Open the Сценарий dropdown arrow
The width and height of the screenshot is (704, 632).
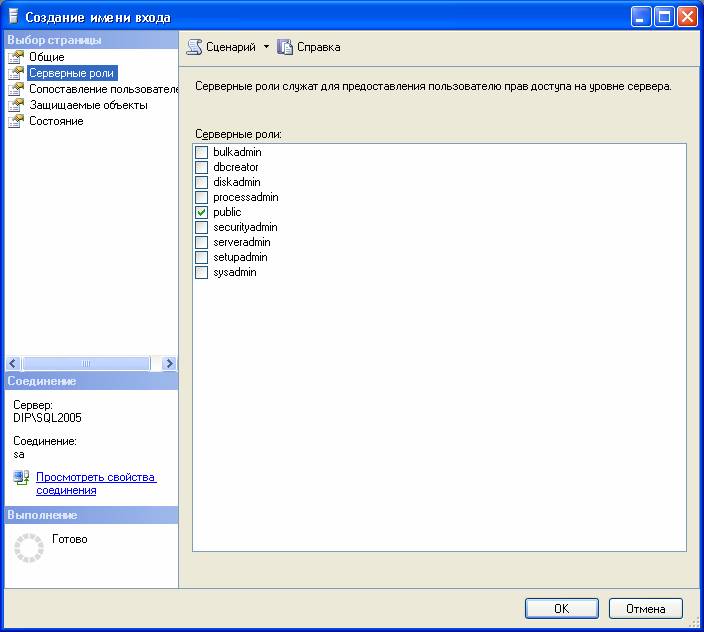[x=266, y=47]
